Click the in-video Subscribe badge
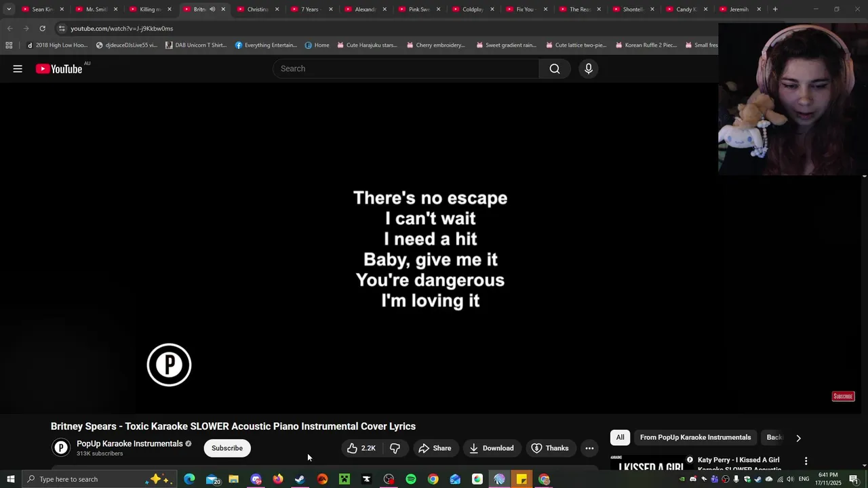The height and width of the screenshot is (488, 868). point(843,396)
